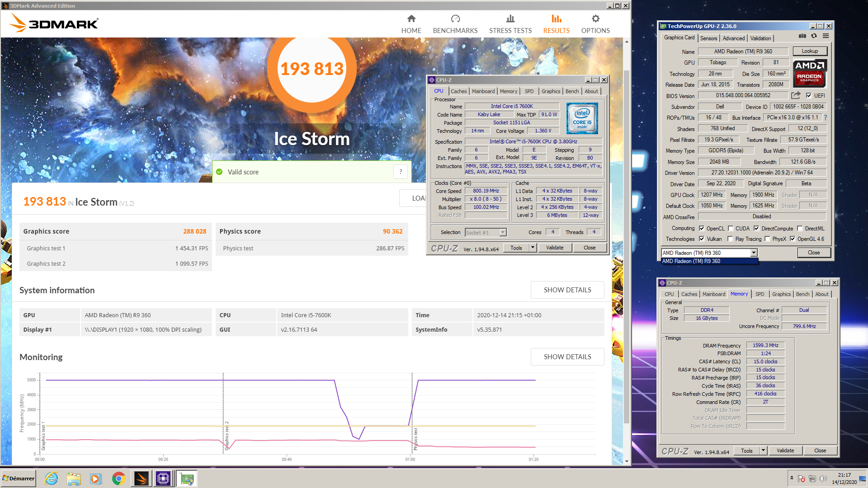Open the Advanced tab in GPU-Z
The width and height of the screenshot is (868, 488).
coord(733,38)
